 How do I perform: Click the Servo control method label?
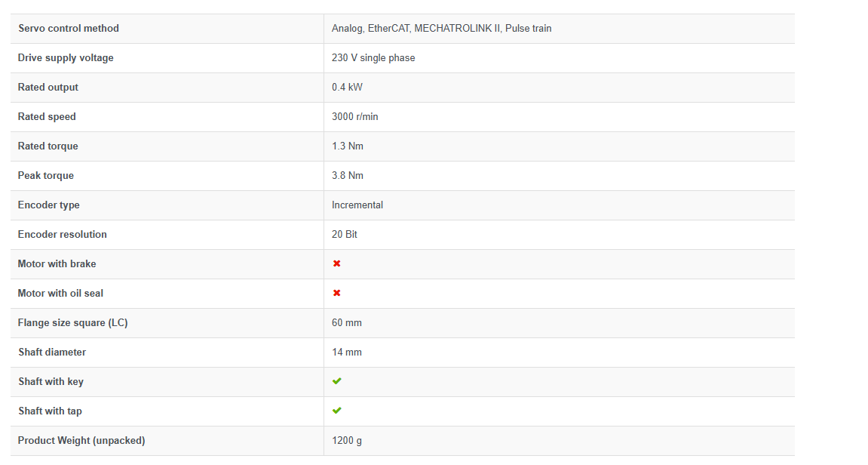tap(69, 29)
